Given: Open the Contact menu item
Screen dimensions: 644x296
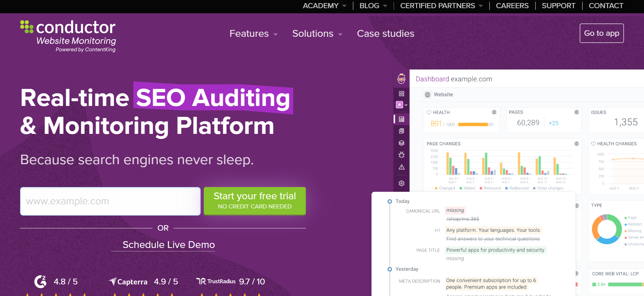Looking at the screenshot, I should (606, 6).
